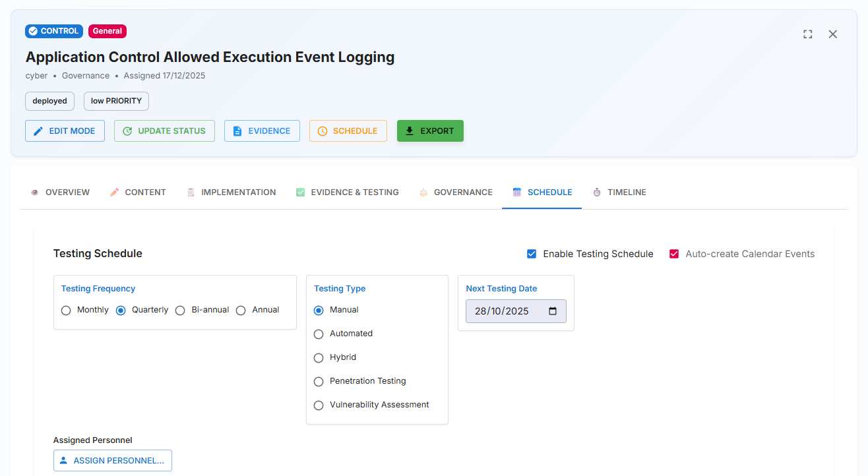This screenshot has height=476, width=868.
Task: Click the pencil icon on Edit Mode
Action: coord(38,131)
